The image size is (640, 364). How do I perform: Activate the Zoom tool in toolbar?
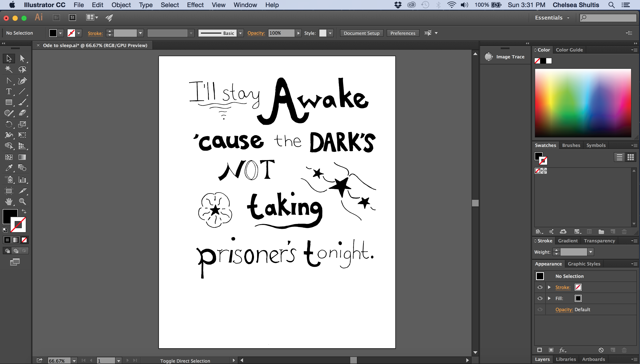click(x=22, y=201)
